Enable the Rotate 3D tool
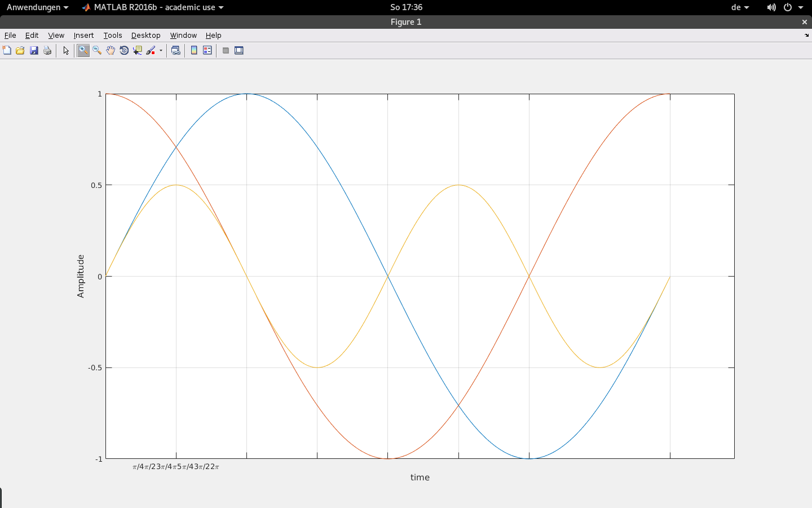 point(124,50)
